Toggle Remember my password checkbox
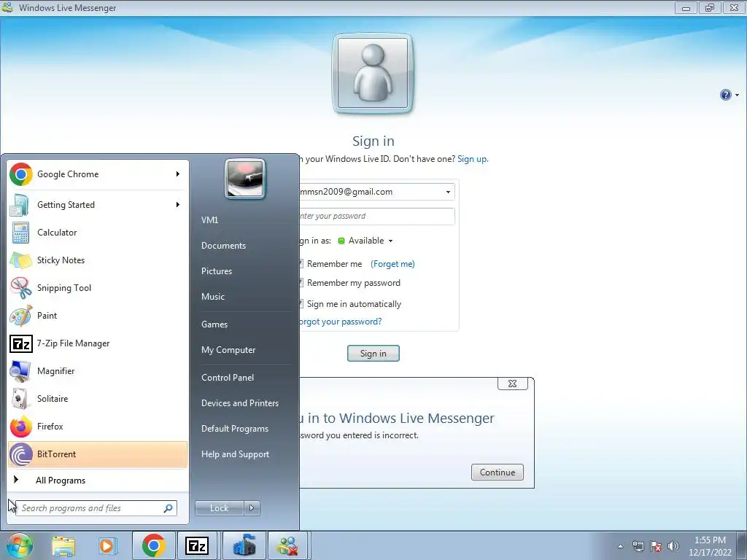747x560 pixels. (300, 283)
